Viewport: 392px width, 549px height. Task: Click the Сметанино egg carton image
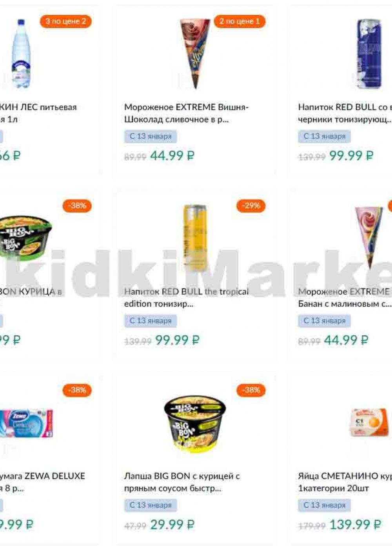[x=370, y=422]
